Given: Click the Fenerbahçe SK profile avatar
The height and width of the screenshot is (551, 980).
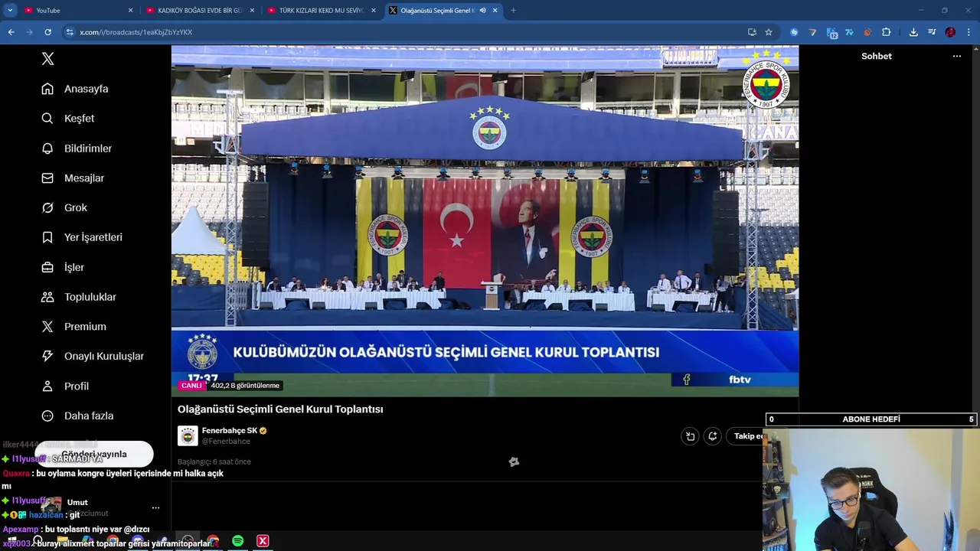Looking at the screenshot, I should click(188, 435).
